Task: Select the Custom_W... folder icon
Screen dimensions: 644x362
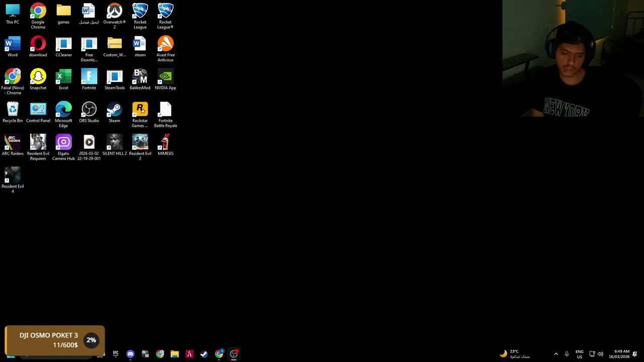Action: pos(114,47)
